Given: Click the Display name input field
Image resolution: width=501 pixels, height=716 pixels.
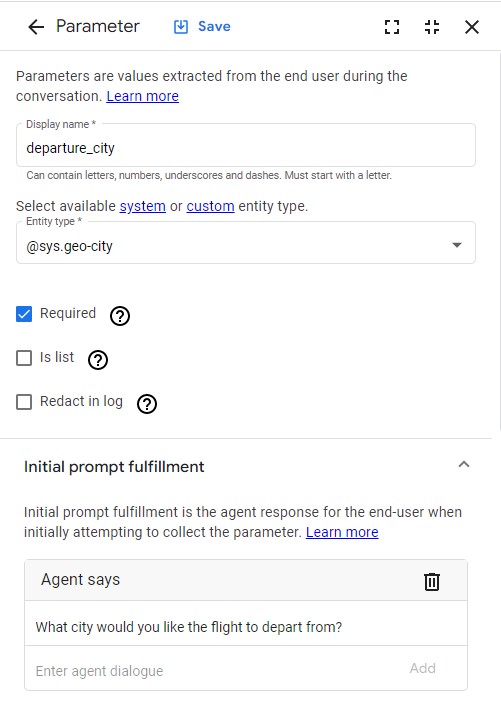Looking at the screenshot, I should [246, 145].
